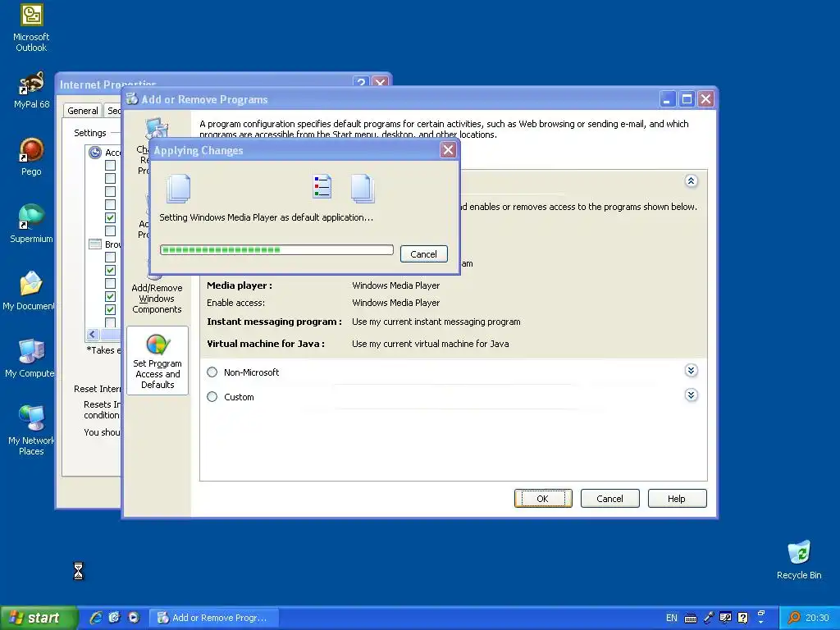Select the Supermium browser desktop icon
Screen dimensions: 840x630
[31, 224]
